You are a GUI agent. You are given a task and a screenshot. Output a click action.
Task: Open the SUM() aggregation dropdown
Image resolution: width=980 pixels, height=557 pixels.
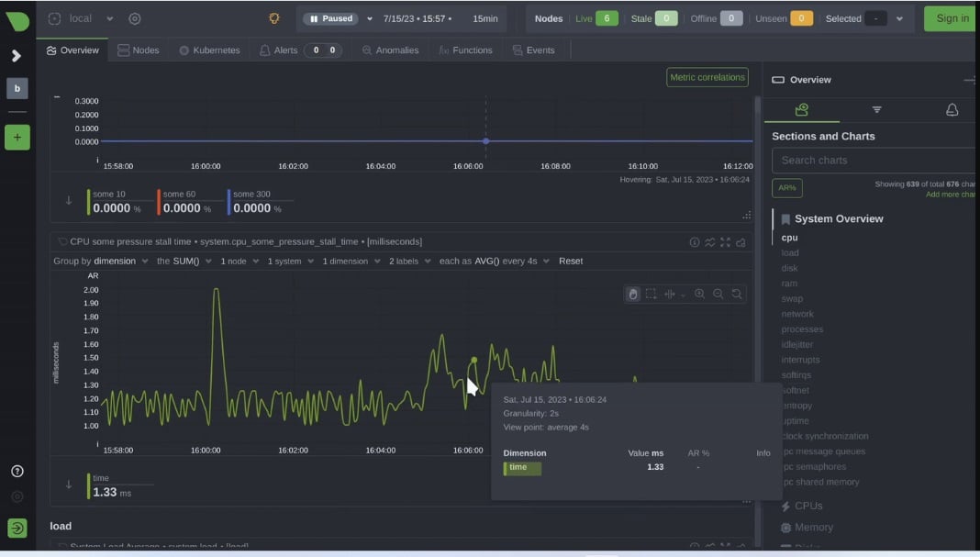[184, 262]
